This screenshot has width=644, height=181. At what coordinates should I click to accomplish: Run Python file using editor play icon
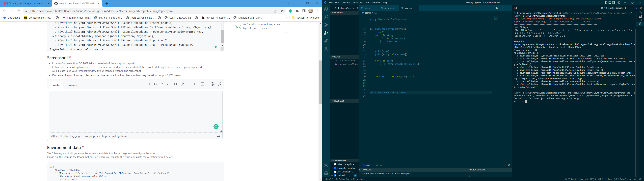pyautogui.click(x=497, y=8)
